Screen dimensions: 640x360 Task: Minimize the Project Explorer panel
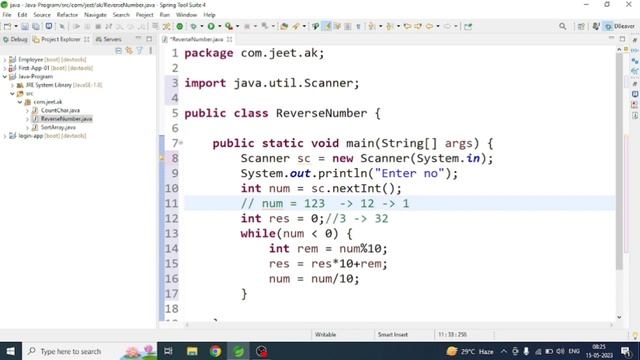click(138, 39)
